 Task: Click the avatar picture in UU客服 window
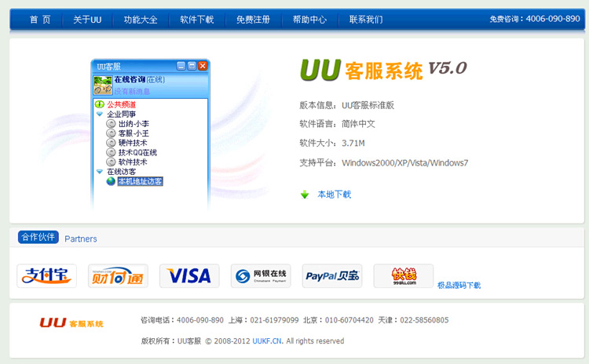(103, 86)
